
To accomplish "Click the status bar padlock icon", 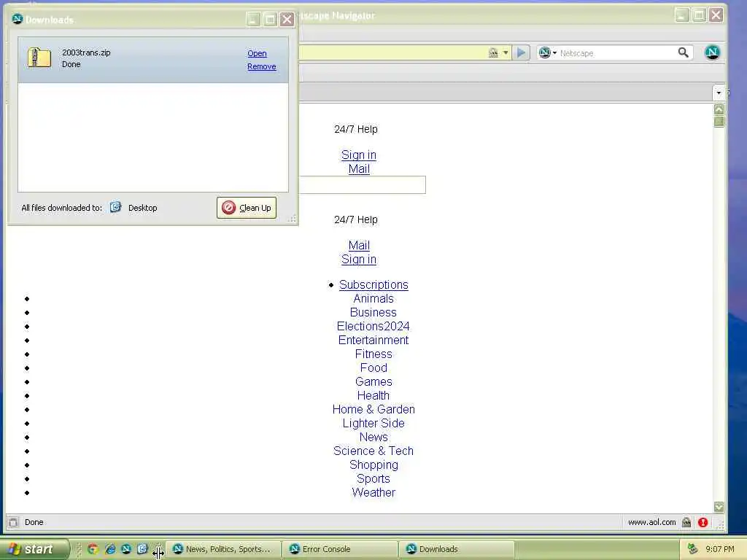I will [686, 522].
